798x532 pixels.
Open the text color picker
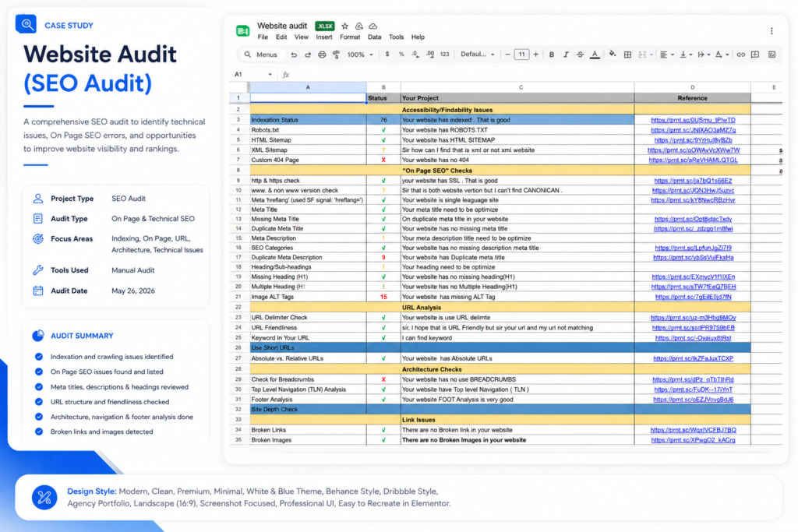595,55
